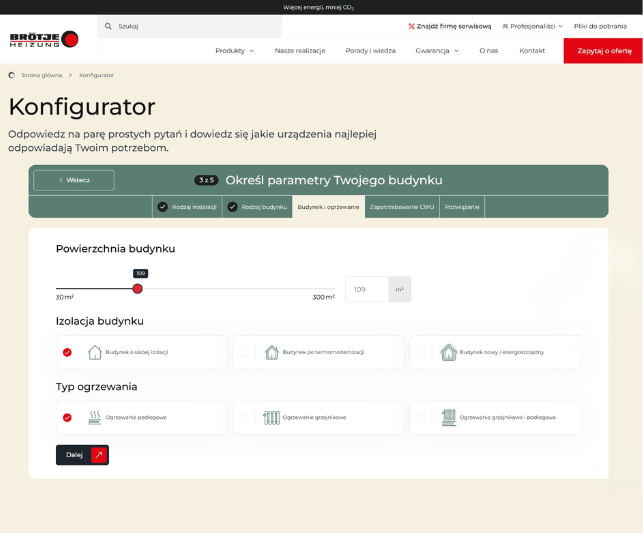Click the Brötje Heizung logo
The height and width of the screenshot is (533, 643).
click(44, 39)
